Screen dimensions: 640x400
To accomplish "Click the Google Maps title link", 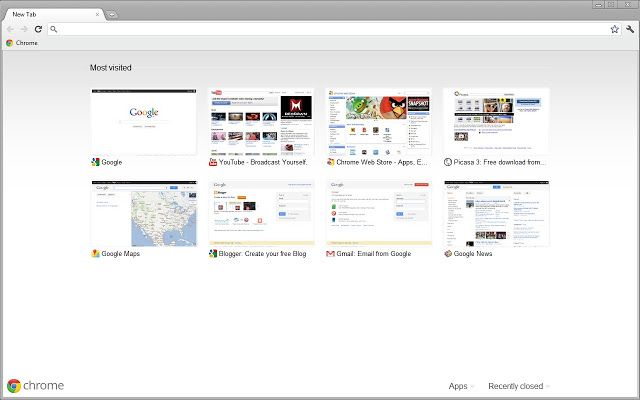I will coord(120,253).
